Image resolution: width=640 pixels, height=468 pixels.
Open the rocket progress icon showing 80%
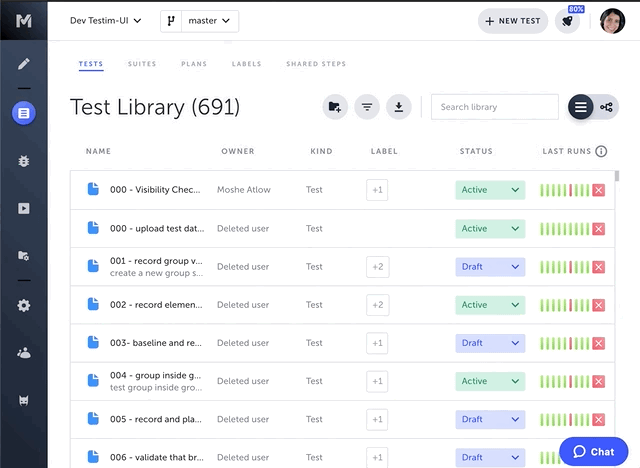[x=568, y=21]
